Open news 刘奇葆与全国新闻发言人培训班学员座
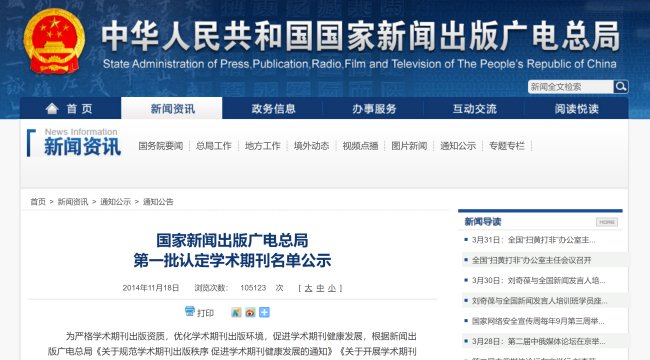This screenshot has width=650, height=360. [539, 301]
